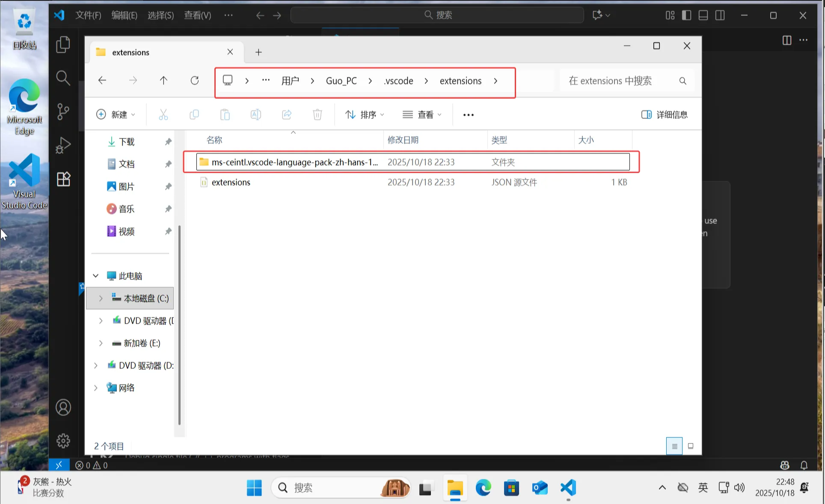Viewport: 825px width, 504px height.
Task: Cut the selected item using the scissors icon
Action: [163, 114]
